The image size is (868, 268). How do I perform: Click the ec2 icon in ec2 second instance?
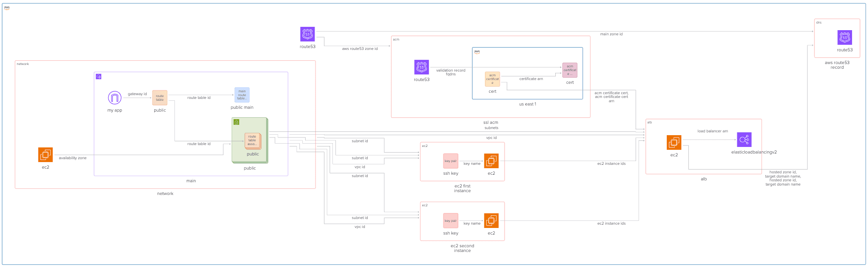(x=491, y=220)
